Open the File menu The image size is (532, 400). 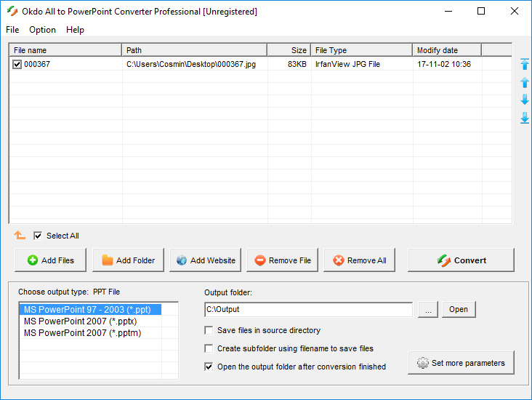(x=12, y=30)
